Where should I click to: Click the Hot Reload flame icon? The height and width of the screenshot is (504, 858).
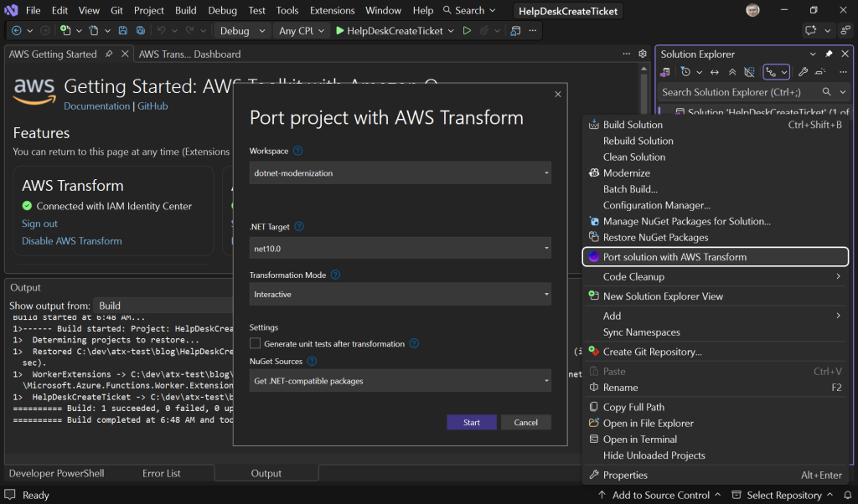point(484,31)
